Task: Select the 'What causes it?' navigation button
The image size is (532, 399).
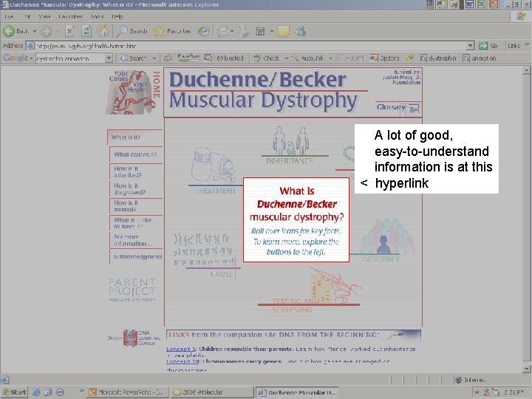Action: click(136, 154)
